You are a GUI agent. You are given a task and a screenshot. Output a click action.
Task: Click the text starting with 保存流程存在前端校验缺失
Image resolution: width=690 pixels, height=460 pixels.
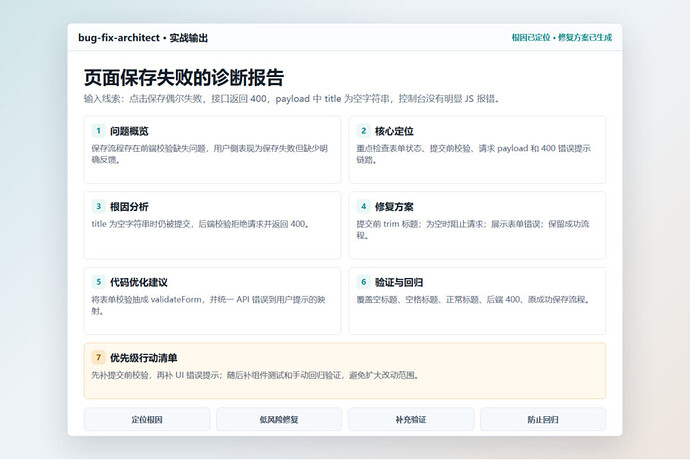pos(209,154)
